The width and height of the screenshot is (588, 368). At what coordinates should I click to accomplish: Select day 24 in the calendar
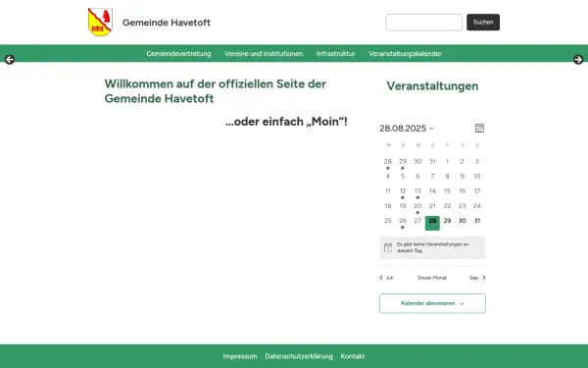[x=477, y=206]
